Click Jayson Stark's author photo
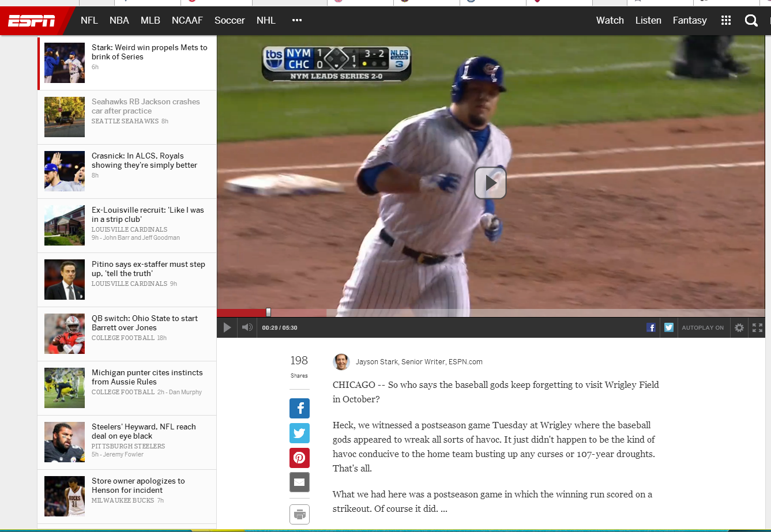771x532 pixels. (341, 362)
